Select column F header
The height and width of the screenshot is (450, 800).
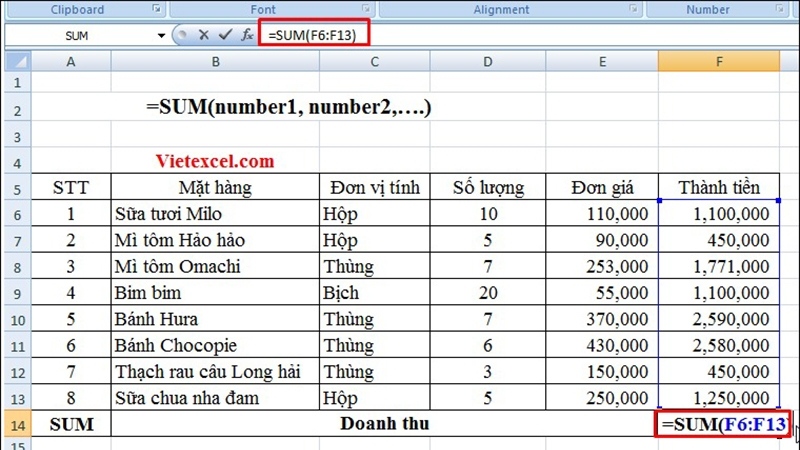click(719, 62)
